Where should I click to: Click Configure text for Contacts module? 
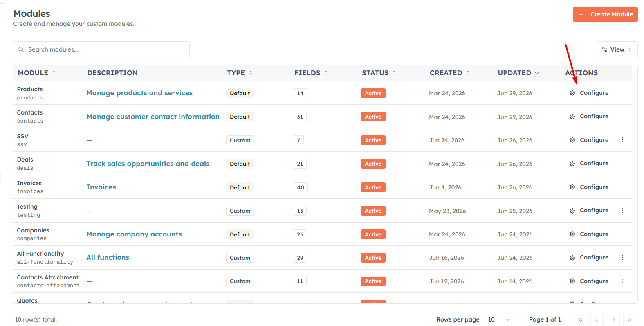(594, 116)
